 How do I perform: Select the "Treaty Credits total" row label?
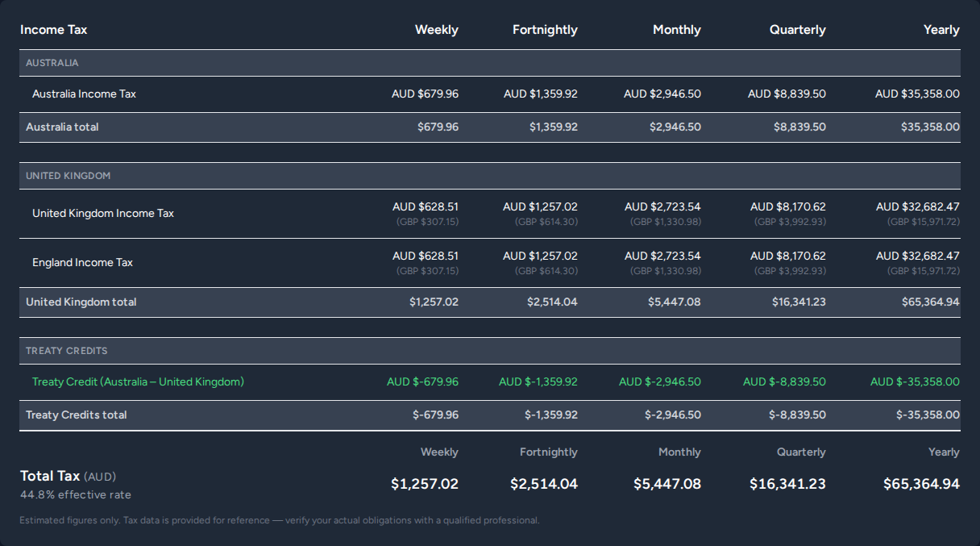[x=77, y=415]
